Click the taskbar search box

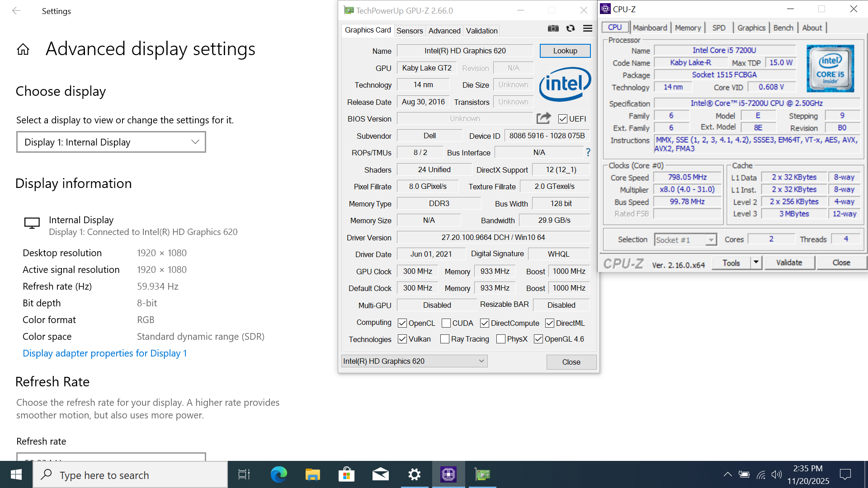pyautogui.click(x=131, y=475)
